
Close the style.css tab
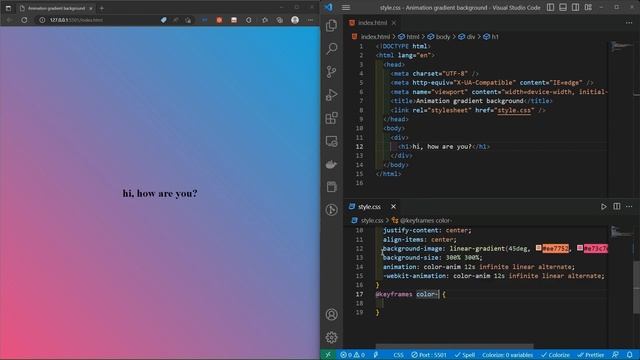pyautogui.click(x=393, y=207)
